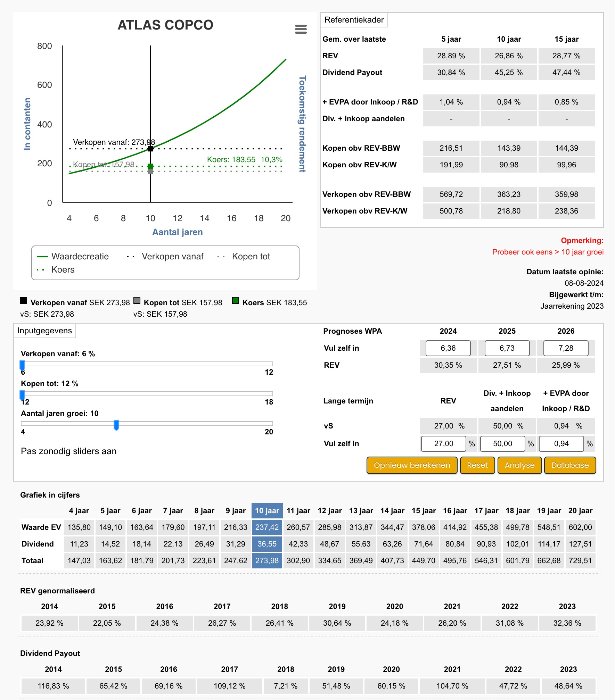Click the 5 jaar REV value 28,89 %
This screenshot has height=700, width=615.
[451, 56]
